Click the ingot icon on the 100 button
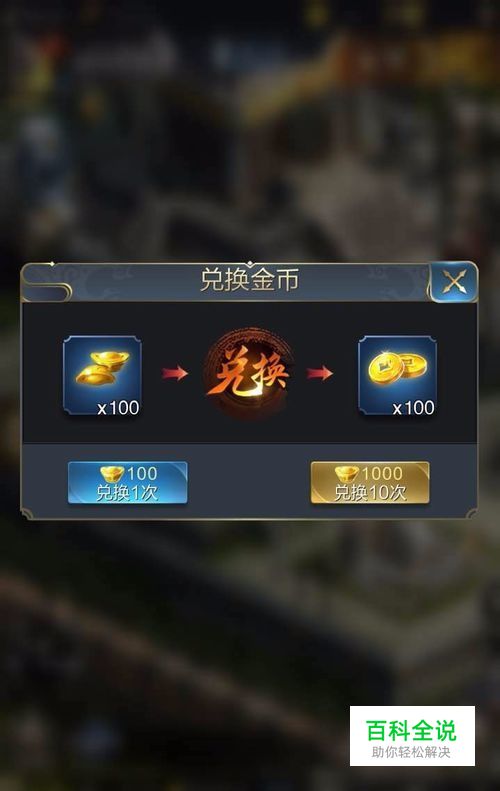The height and width of the screenshot is (791, 500). tap(112, 473)
